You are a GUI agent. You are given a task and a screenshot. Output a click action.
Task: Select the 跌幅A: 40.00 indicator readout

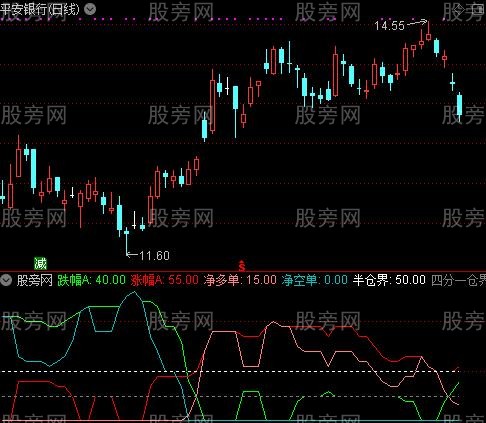pos(91,280)
